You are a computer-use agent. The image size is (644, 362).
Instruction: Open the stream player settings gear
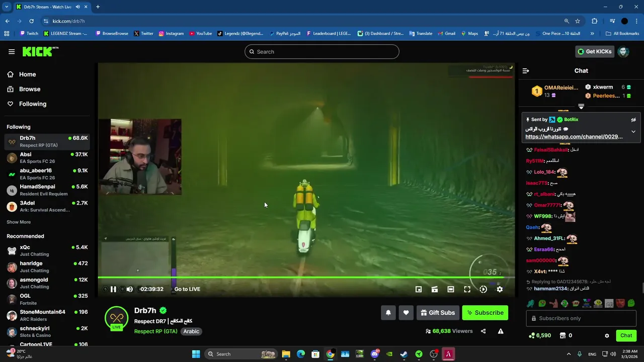pos(500,289)
